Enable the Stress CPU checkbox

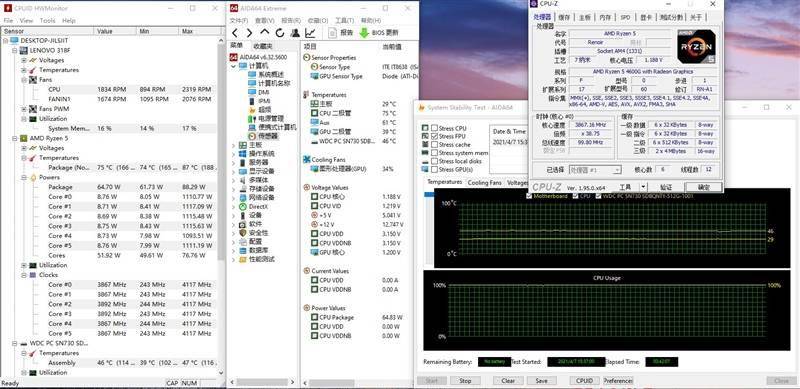pos(434,128)
